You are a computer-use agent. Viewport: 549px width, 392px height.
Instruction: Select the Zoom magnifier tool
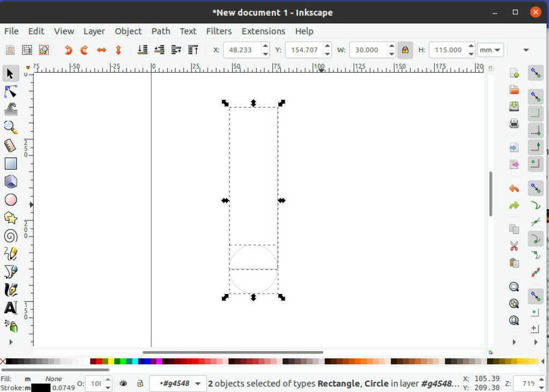(x=11, y=128)
